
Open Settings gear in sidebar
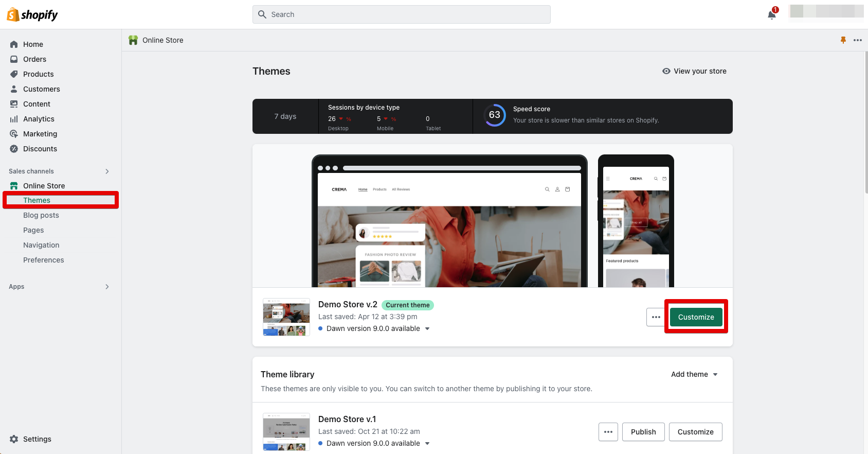(x=14, y=439)
